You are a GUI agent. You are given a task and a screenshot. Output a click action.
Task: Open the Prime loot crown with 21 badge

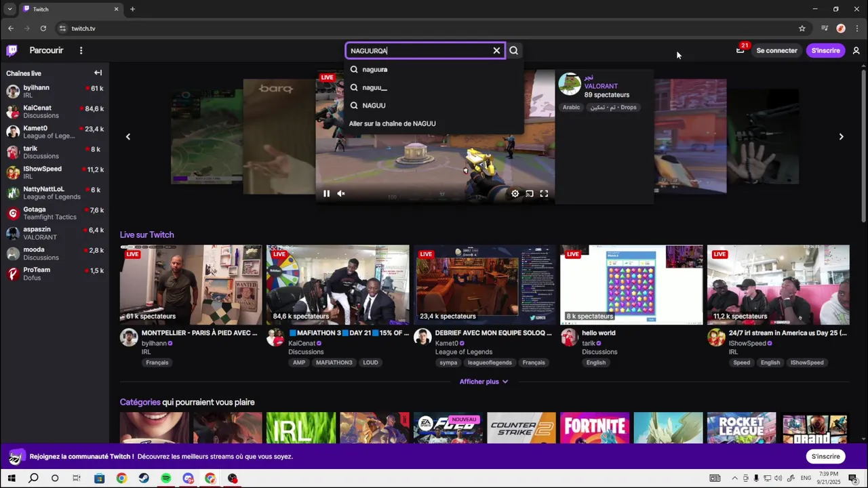740,50
